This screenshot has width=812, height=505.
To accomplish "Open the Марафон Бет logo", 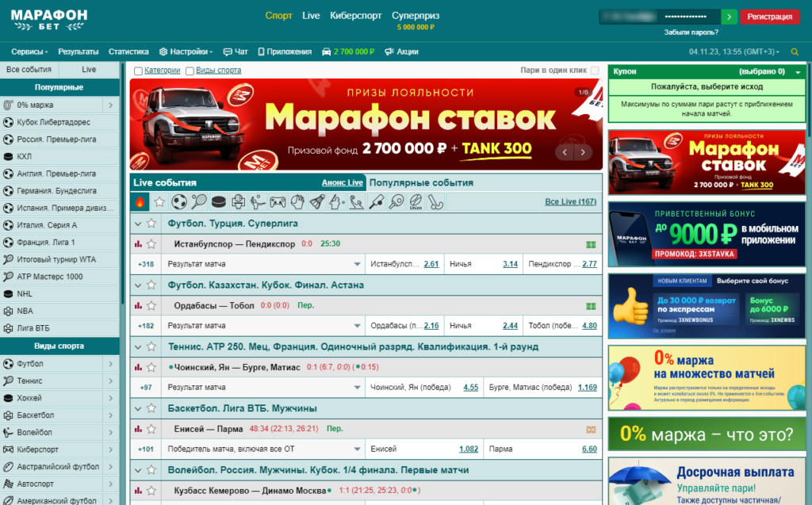I will [49, 20].
